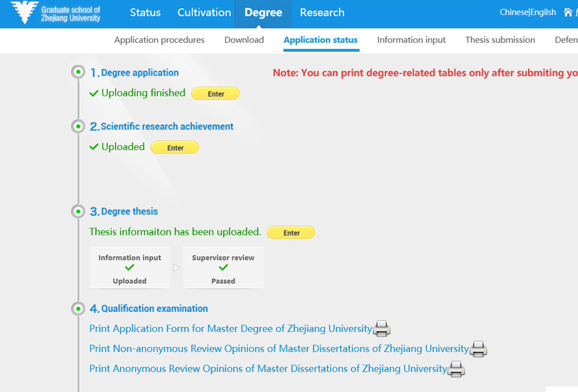Click printer icon beside Non-anonymous Review Opinions
Image resolution: width=578 pixels, height=392 pixels.
click(x=479, y=349)
